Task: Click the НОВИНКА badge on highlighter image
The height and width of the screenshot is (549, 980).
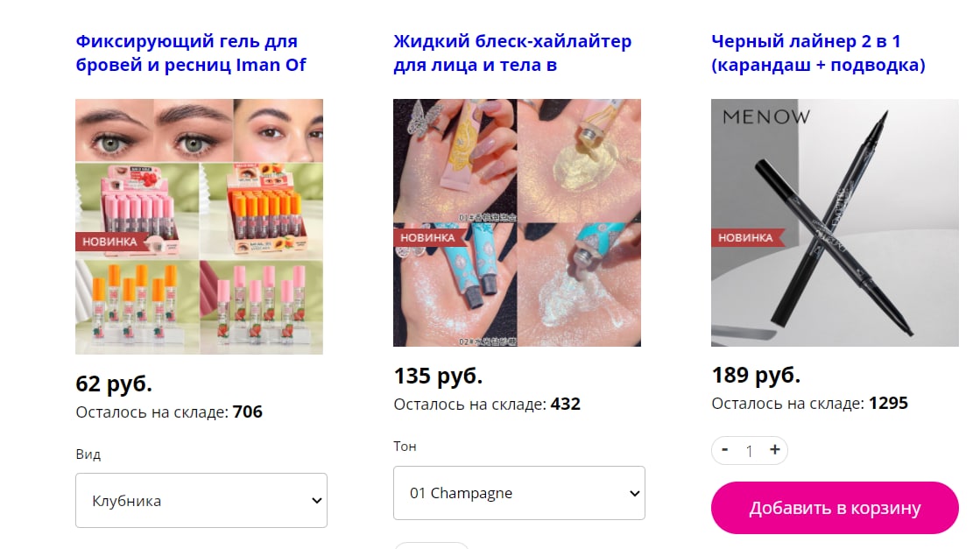Action: tap(428, 237)
